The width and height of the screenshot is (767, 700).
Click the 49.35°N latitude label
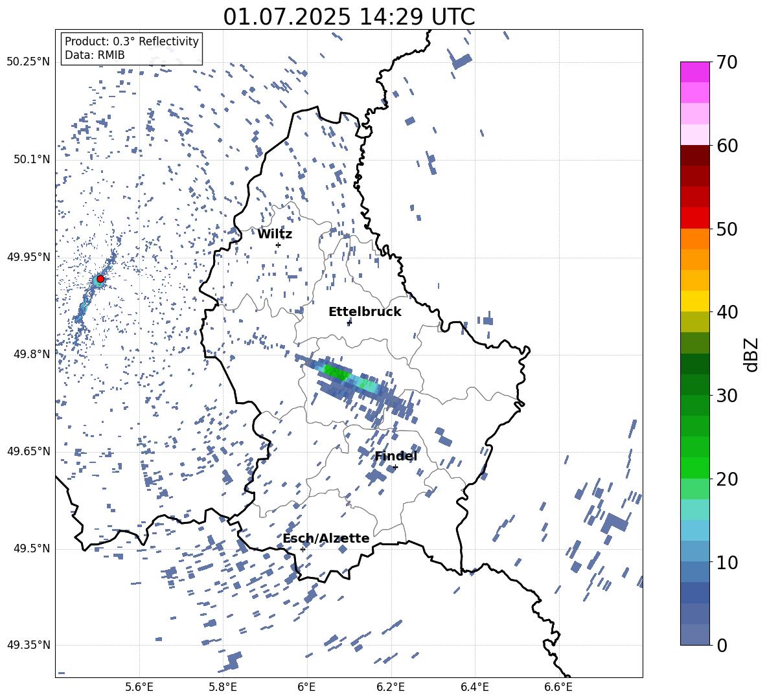pos(29,645)
